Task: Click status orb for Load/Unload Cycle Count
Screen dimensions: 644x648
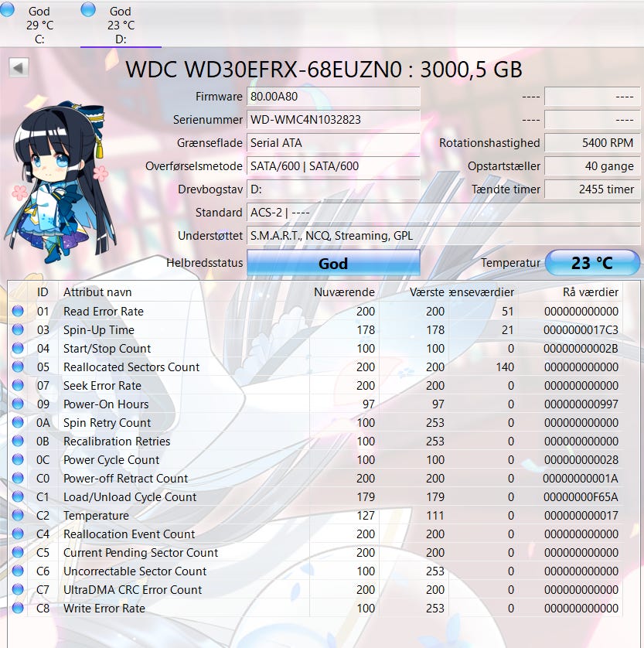Action: point(18,496)
